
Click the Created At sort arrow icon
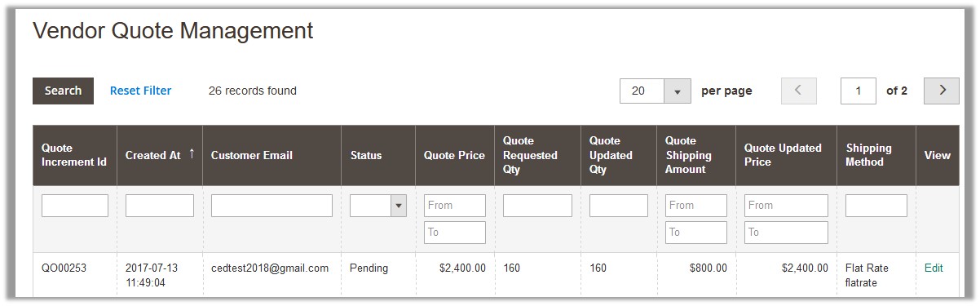click(x=192, y=154)
